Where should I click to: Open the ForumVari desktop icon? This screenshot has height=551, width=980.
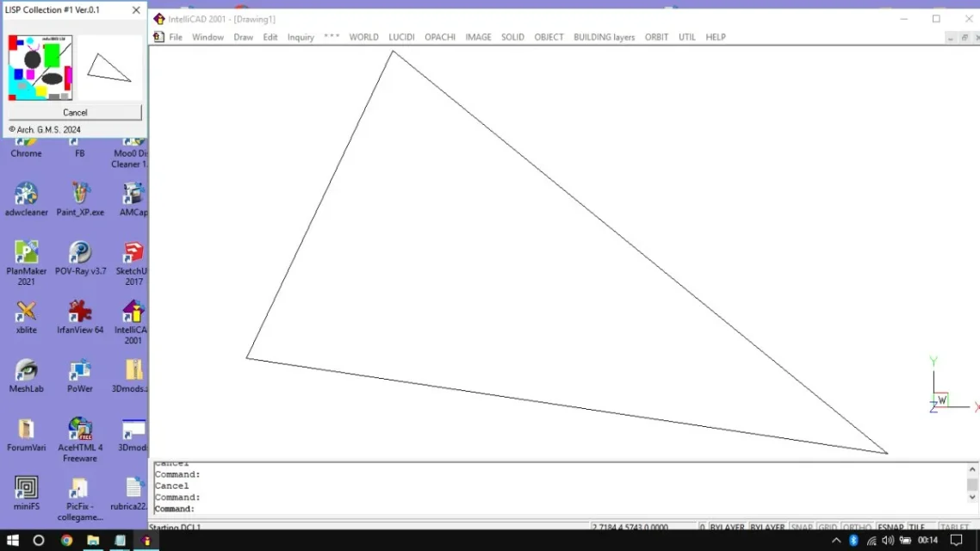[x=26, y=434]
